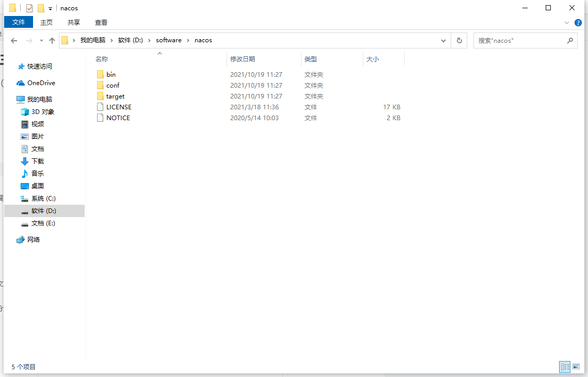
Task: Open the 查看 ribbon tab
Action: (101, 23)
